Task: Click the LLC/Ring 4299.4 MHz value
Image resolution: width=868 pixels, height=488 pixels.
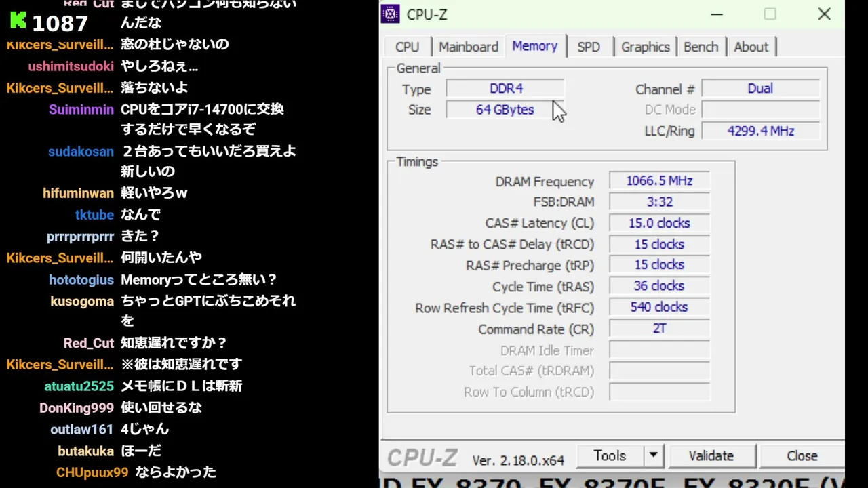Action: 760,131
